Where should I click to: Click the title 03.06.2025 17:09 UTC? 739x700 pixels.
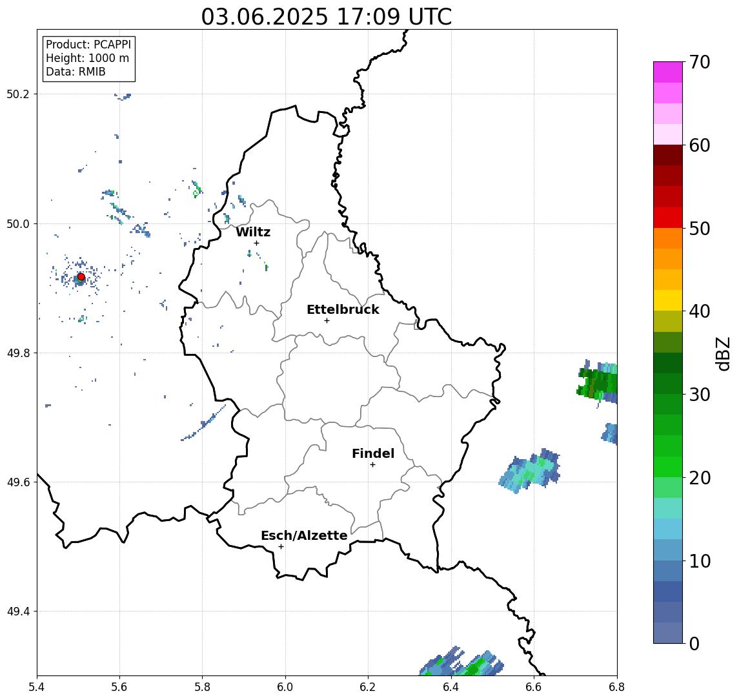point(326,17)
